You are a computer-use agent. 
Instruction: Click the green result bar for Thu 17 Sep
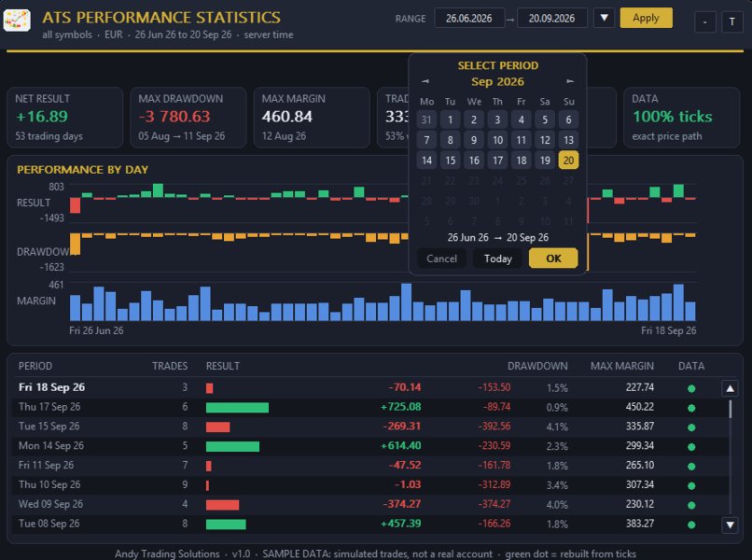[237, 408]
